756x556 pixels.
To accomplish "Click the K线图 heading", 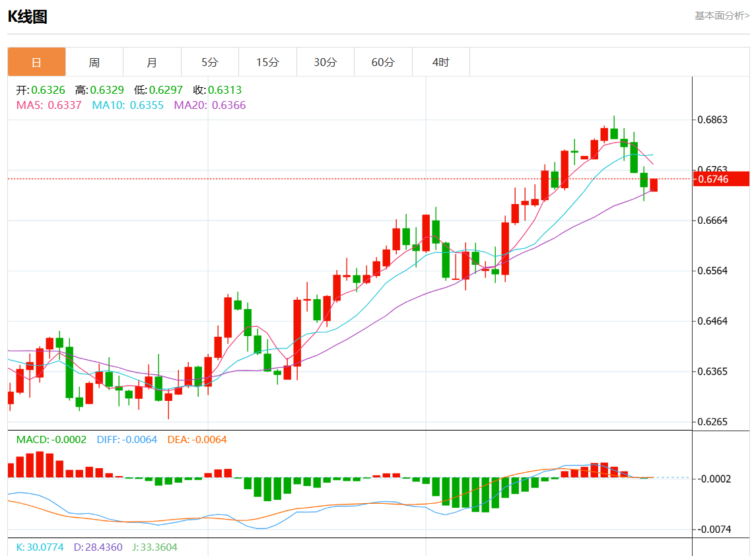I will pos(28,17).
